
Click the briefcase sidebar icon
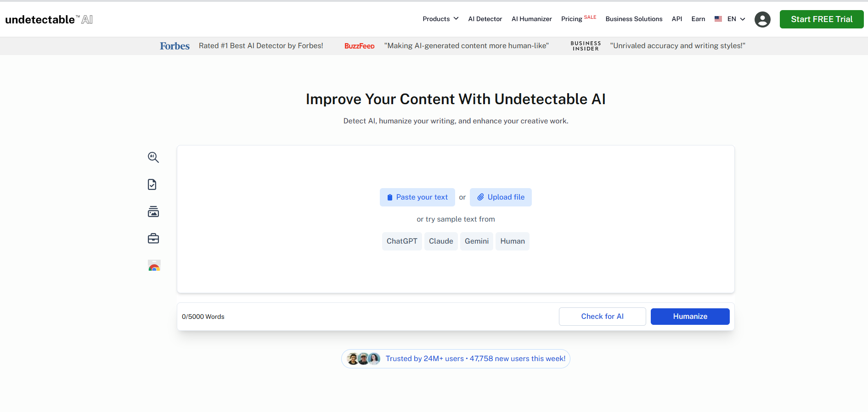click(x=153, y=239)
